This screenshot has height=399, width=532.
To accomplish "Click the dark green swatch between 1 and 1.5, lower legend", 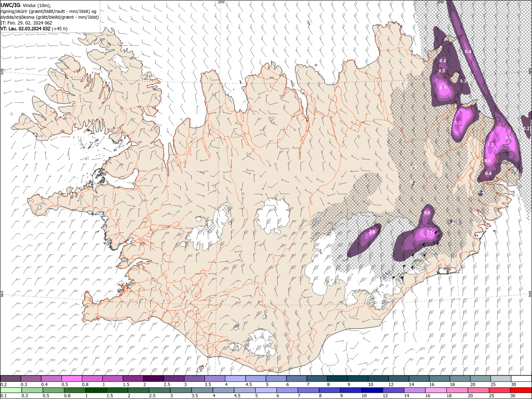I will point(96,390).
